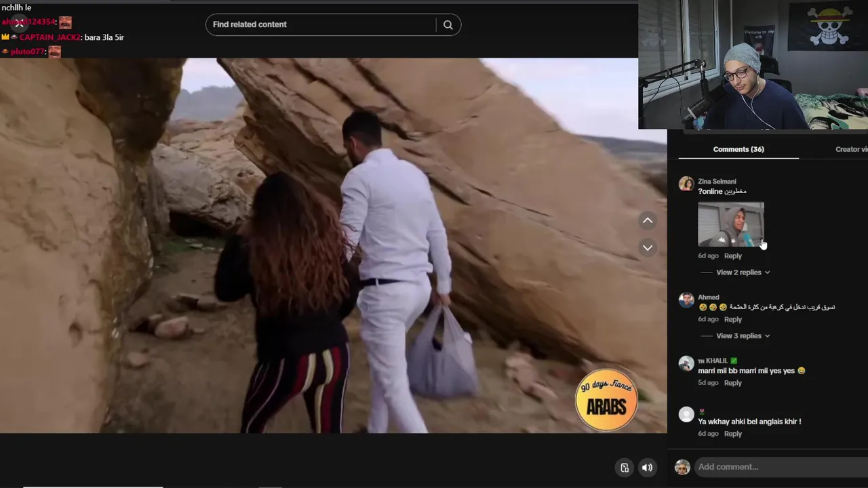
Task: Click the '6d ago' timestamp under Ahmed's comment
Action: (x=708, y=319)
